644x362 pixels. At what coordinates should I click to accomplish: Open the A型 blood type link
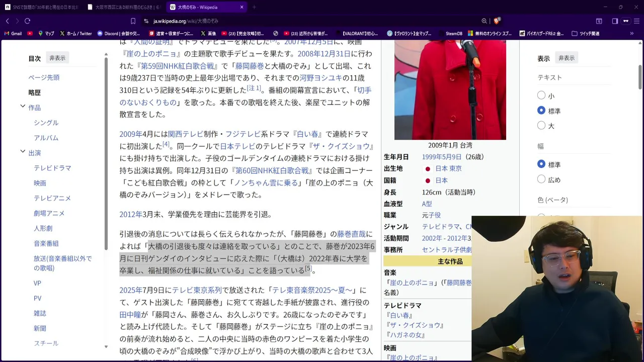[427, 204]
